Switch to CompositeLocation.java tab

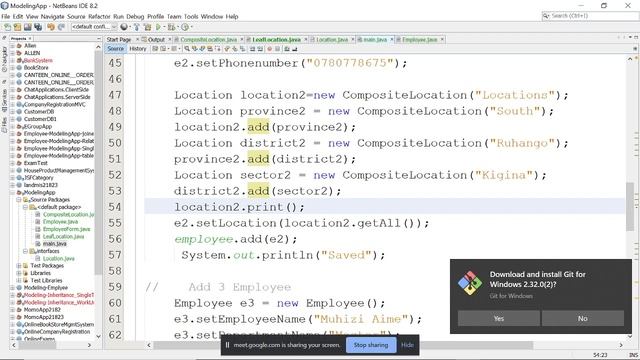point(208,39)
